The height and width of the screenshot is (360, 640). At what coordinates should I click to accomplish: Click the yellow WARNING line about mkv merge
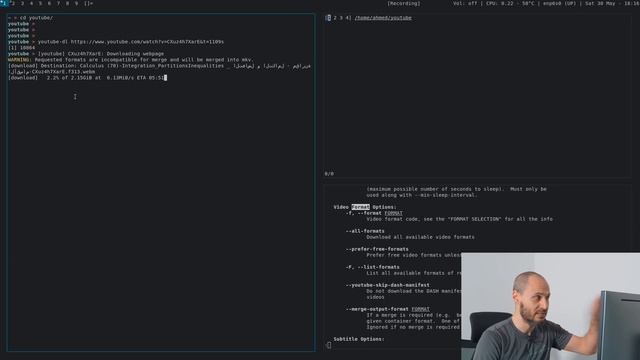(x=131, y=60)
